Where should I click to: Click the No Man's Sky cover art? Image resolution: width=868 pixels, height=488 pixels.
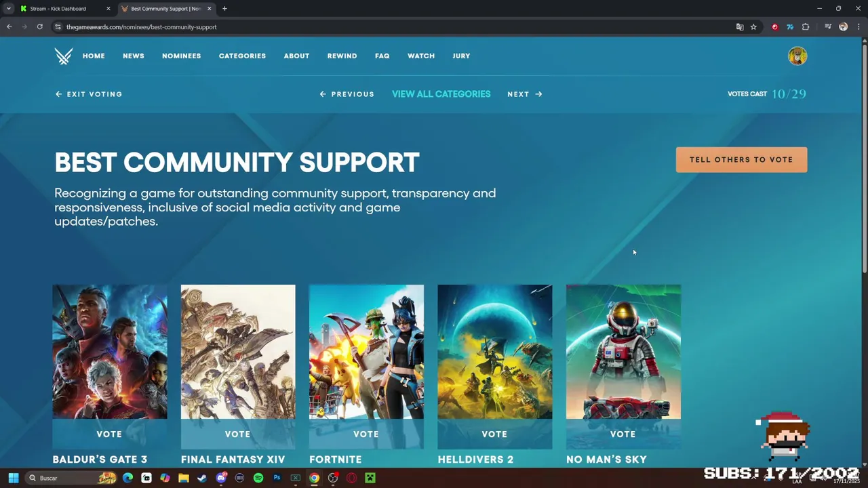623,352
